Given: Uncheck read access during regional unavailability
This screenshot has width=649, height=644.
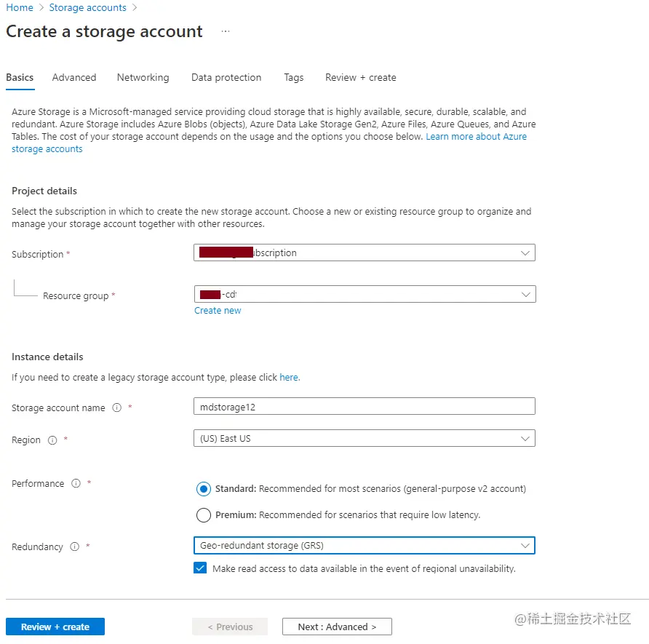Looking at the screenshot, I should [x=199, y=568].
